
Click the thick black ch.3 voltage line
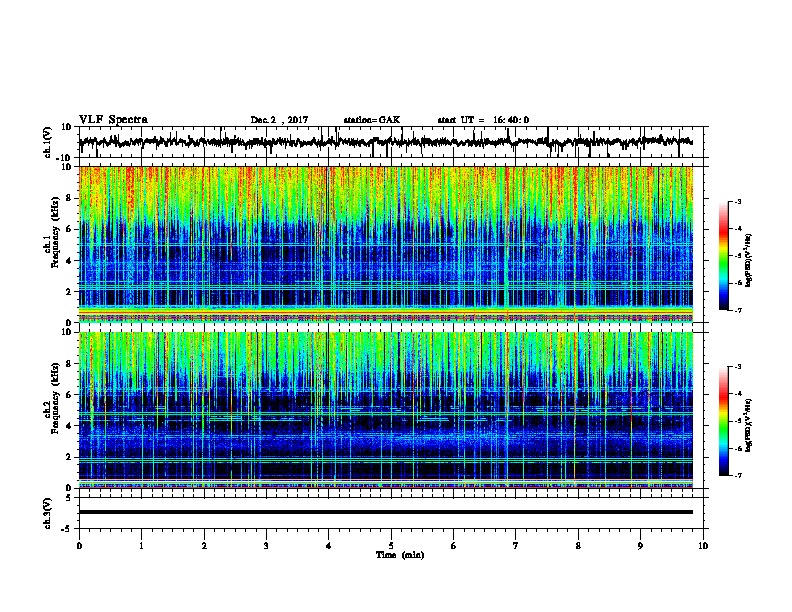385,512
